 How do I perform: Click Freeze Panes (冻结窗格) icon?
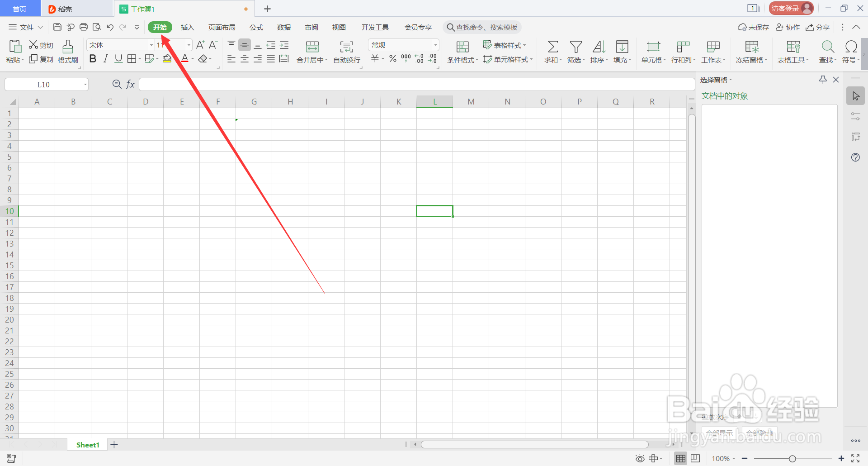click(751, 47)
